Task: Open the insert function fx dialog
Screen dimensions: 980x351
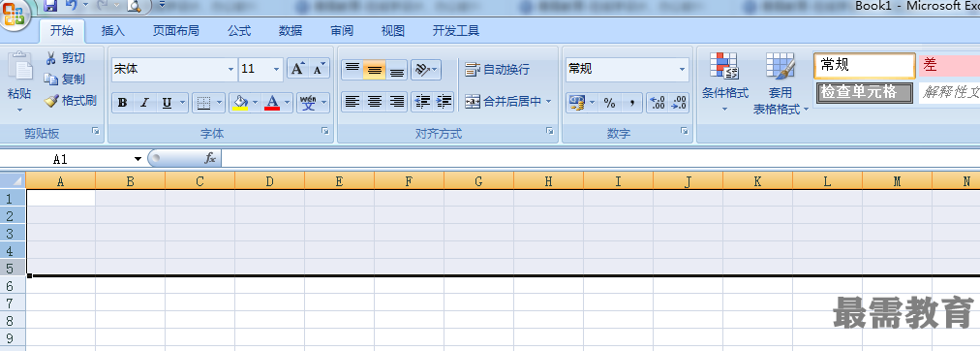Action: [x=210, y=158]
